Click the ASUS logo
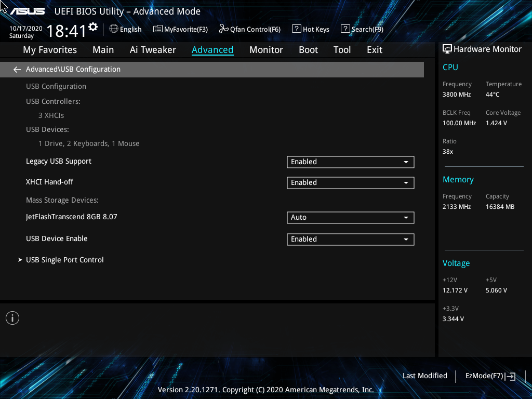 [27, 11]
